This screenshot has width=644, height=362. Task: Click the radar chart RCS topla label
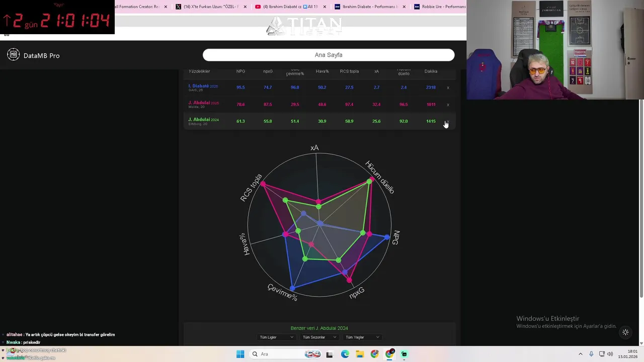click(x=252, y=188)
